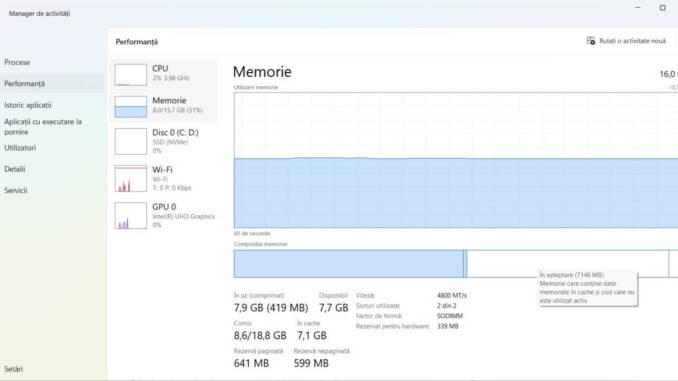This screenshot has width=678, height=381.
Task: Click Rulați o activitate nouă button
Action: [x=627, y=41]
